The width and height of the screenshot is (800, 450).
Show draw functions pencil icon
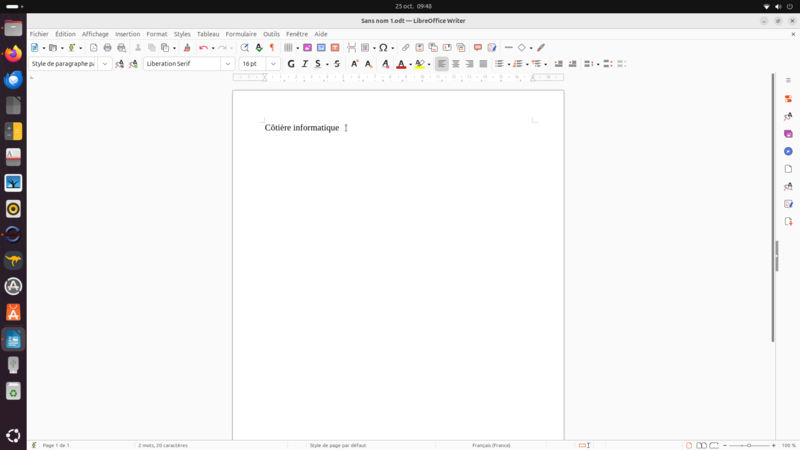click(x=541, y=47)
